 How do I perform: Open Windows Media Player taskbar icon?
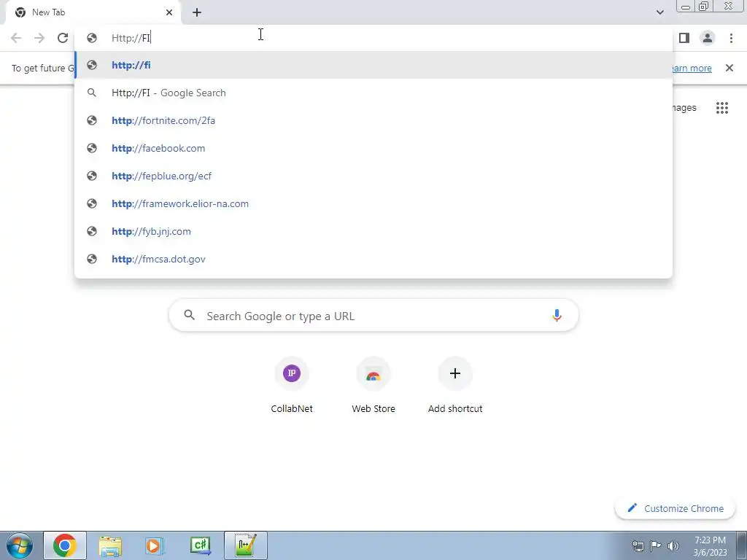pos(155,545)
